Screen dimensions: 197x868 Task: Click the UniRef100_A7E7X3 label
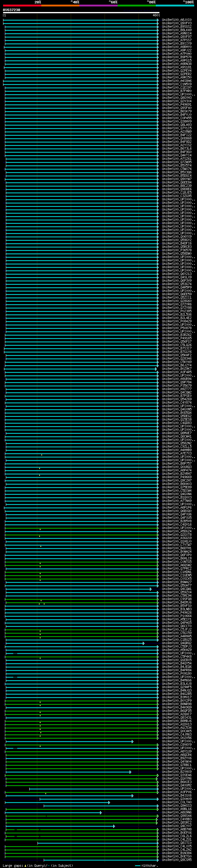[177, 453]
